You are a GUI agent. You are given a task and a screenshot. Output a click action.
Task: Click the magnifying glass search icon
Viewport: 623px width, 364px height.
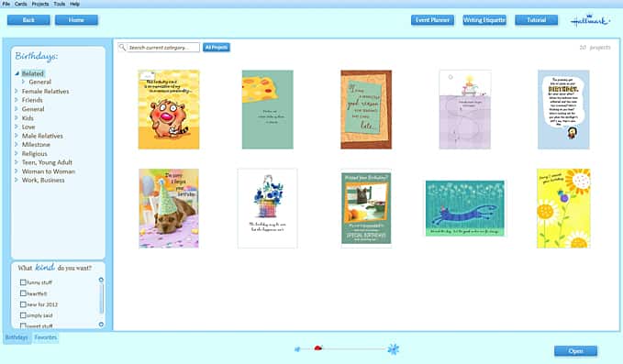pyautogui.click(x=122, y=48)
